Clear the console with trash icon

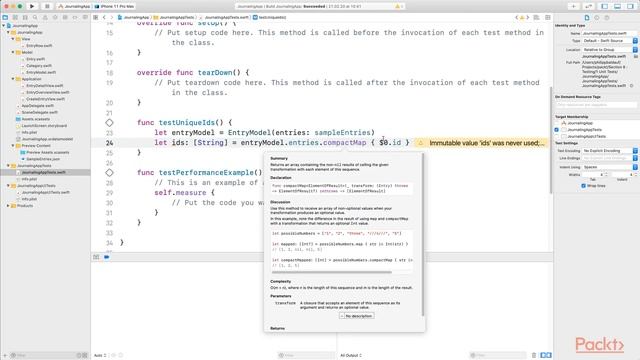click(534, 355)
